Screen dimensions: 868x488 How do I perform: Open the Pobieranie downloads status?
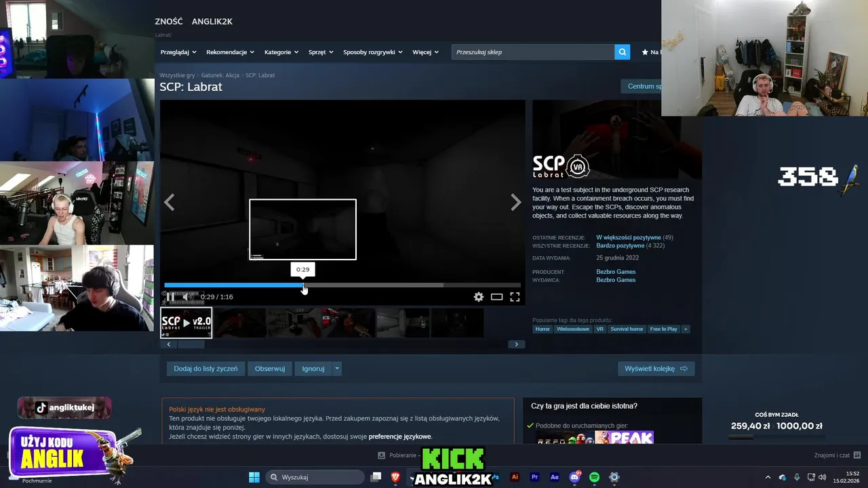point(397,455)
